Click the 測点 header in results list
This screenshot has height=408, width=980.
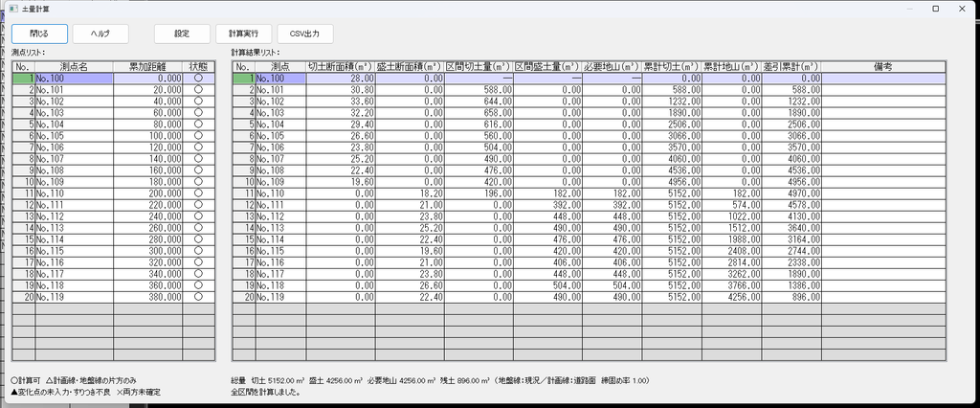tap(280, 66)
